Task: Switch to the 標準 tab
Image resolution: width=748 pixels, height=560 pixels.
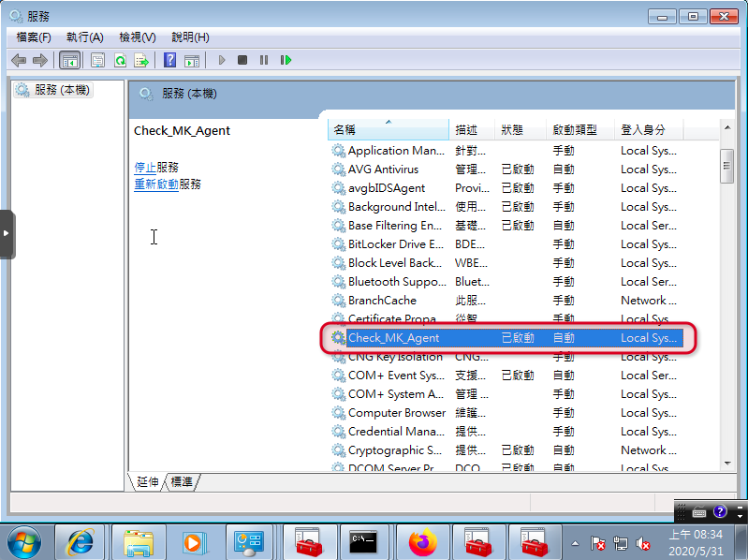Action: point(182,481)
